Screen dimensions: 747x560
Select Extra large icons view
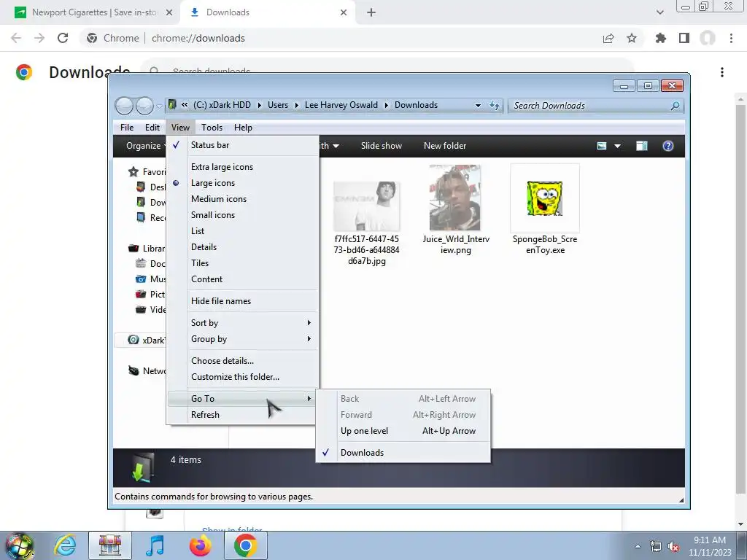243,167
